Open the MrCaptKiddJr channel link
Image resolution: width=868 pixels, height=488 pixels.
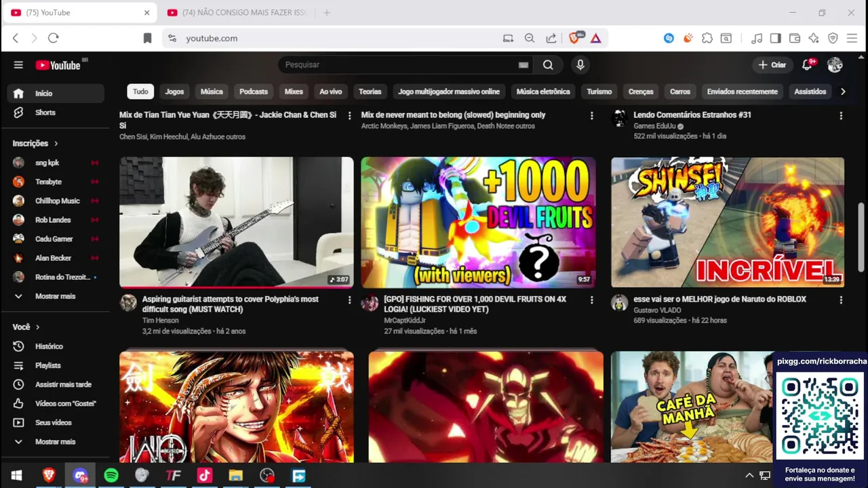(x=405, y=321)
